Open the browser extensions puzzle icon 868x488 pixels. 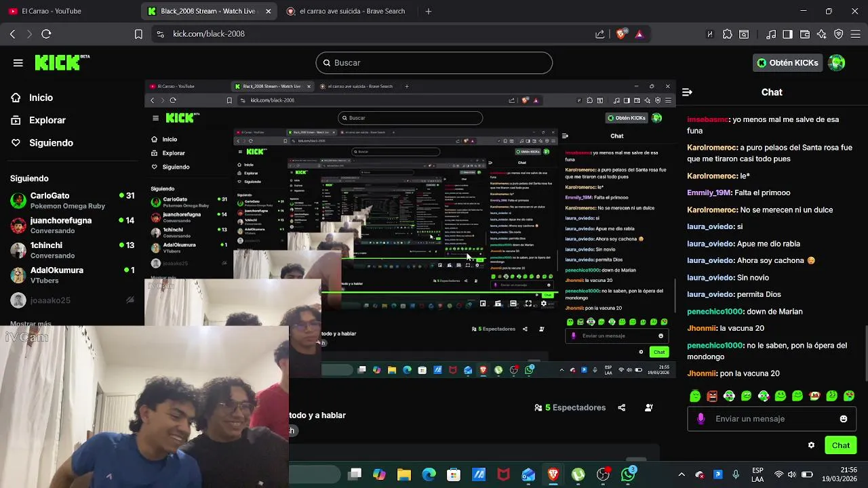[x=728, y=34]
